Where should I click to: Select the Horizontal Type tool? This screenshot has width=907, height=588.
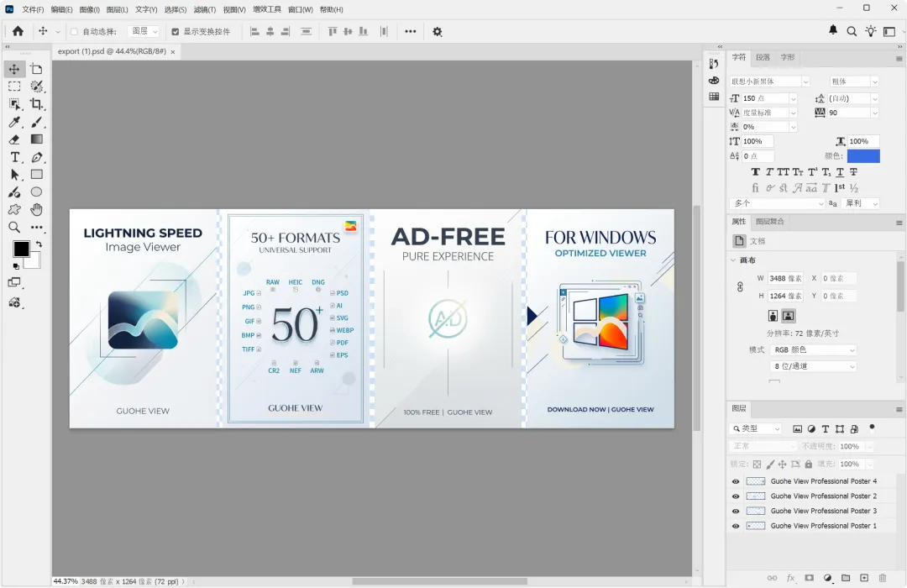pos(14,157)
